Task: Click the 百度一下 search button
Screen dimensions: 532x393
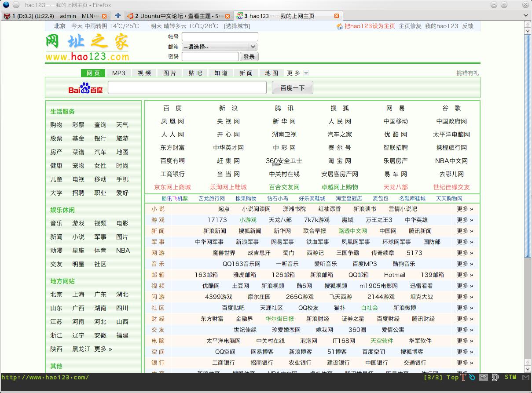Action: [x=293, y=87]
